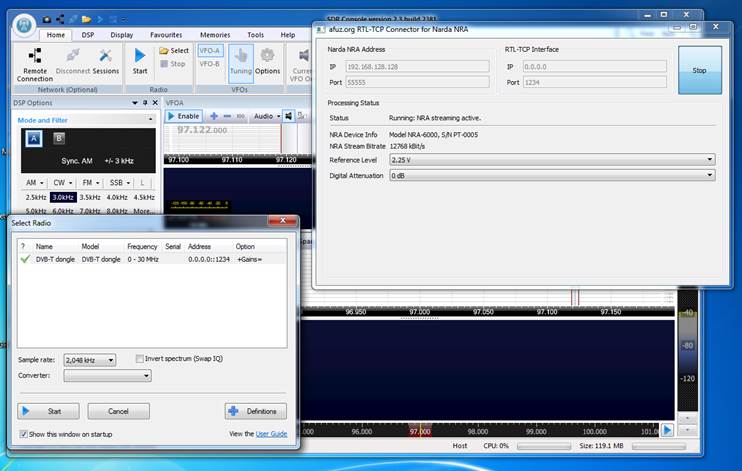Image resolution: width=742 pixels, height=471 pixels.
Task: Enable Invert spectrum (Swap IQ) checkbox
Action: pos(140,358)
